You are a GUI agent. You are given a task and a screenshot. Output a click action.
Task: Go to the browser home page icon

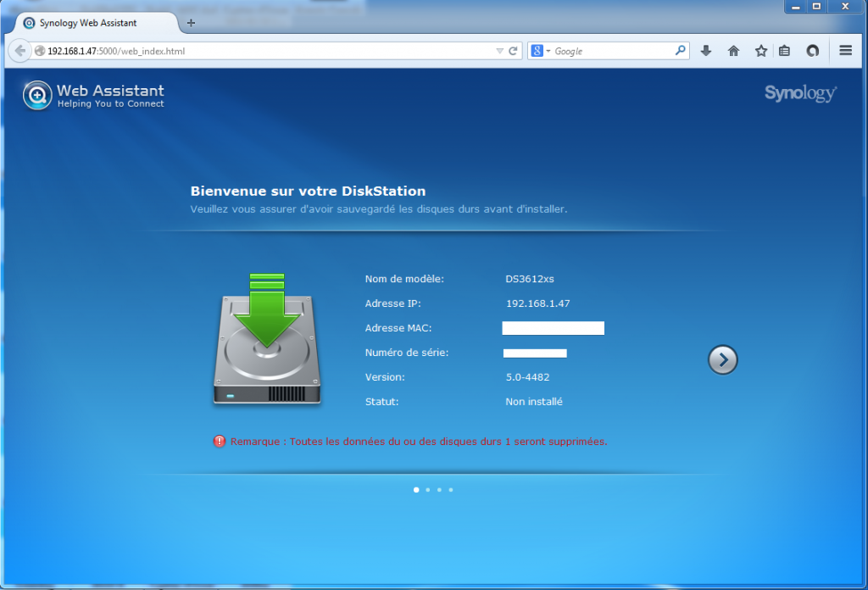(733, 51)
